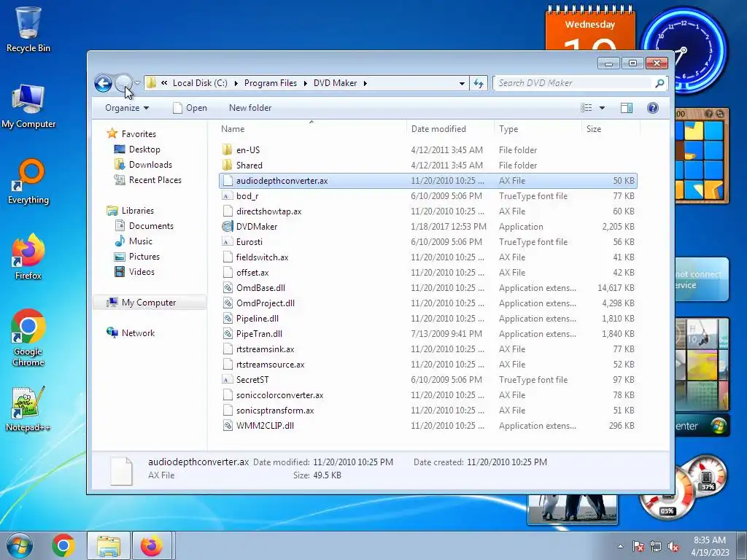Select the WMM2CLIP.dll file icon
Image resolution: width=747 pixels, height=560 pixels.
coord(228,426)
